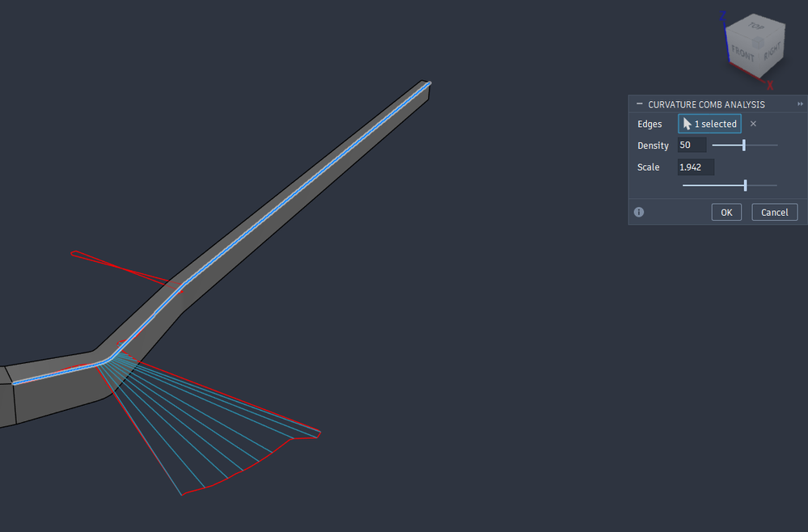
Task: Click the FRONT face of the ViewCube
Action: [x=742, y=52]
